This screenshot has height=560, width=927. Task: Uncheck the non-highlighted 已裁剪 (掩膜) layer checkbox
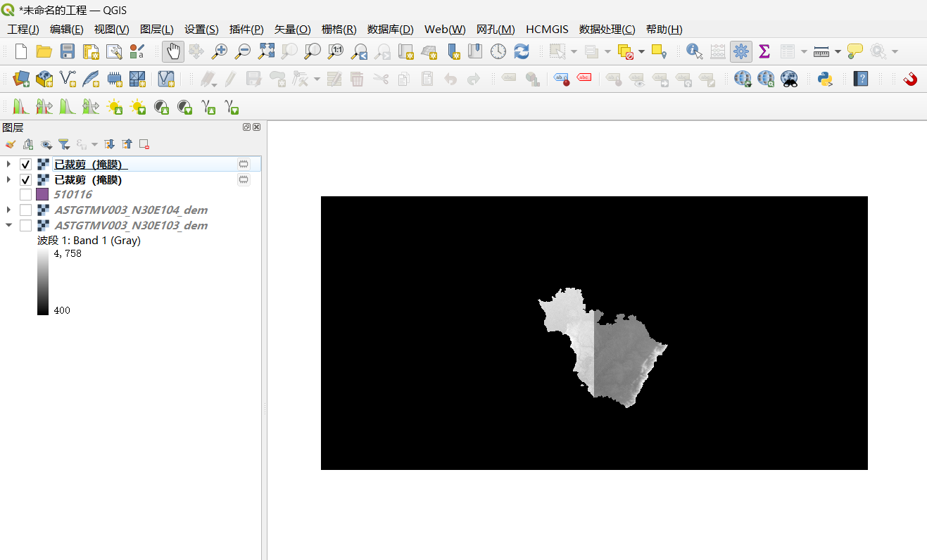tap(25, 179)
